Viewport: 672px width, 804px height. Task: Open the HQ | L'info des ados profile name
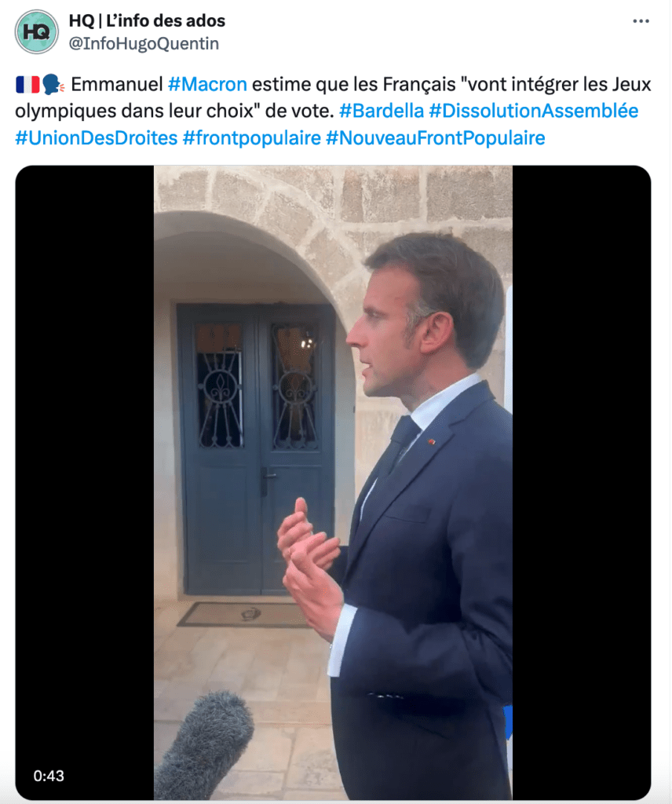[x=147, y=20]
